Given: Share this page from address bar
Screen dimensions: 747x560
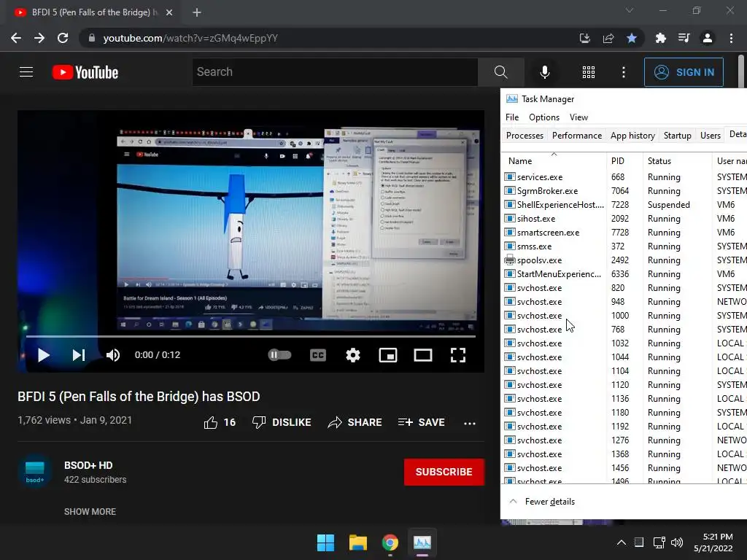Looking at the screenshot, I should point(608,38).
